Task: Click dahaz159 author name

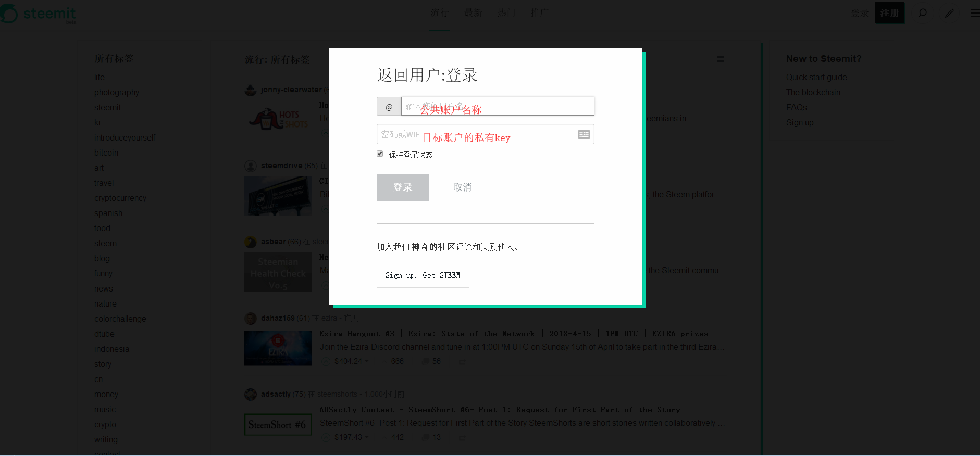Action: pos(278,318)
